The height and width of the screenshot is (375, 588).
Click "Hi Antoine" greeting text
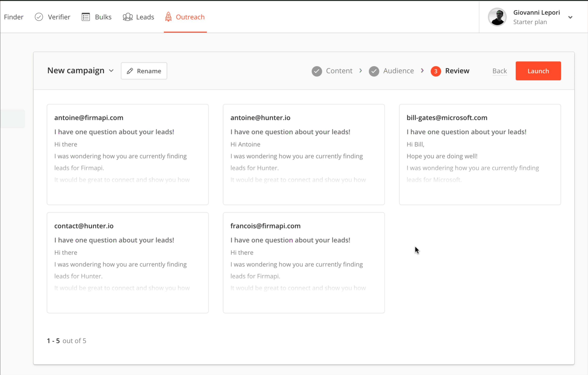tap(245, 144)
